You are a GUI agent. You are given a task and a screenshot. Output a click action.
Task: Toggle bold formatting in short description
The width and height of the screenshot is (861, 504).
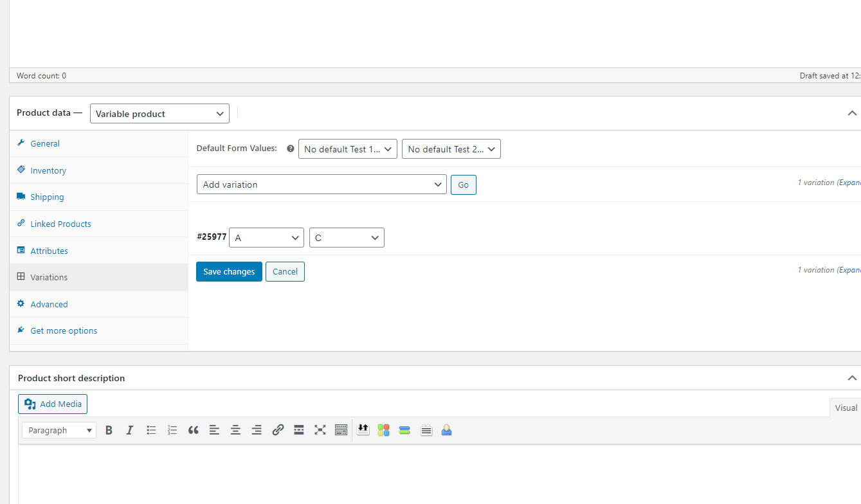(x=109, y=430)
